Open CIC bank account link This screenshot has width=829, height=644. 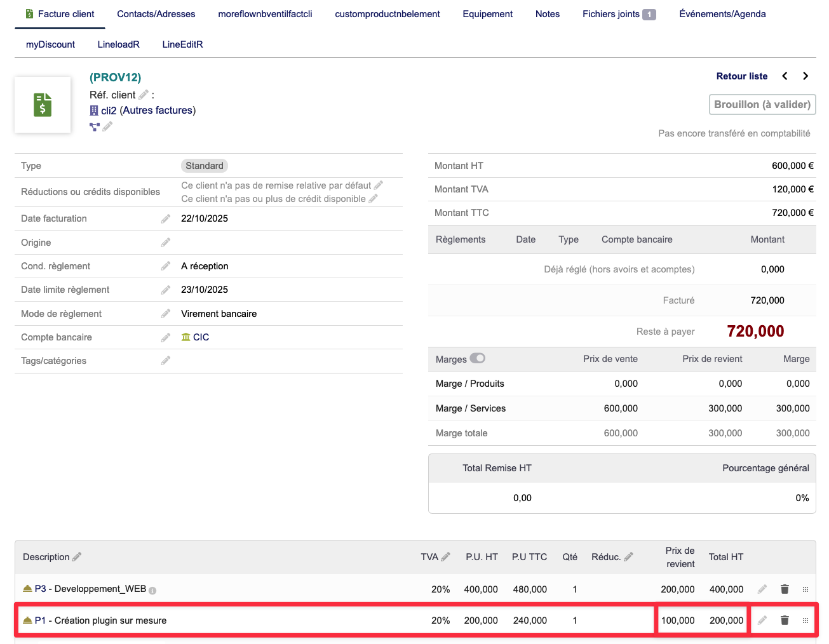[201, 337]
